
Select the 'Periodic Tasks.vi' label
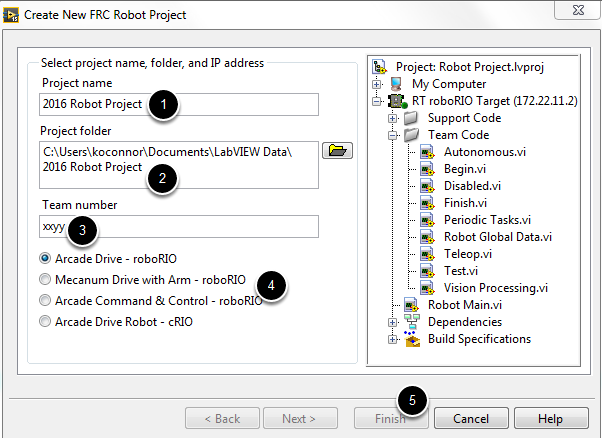487,220
